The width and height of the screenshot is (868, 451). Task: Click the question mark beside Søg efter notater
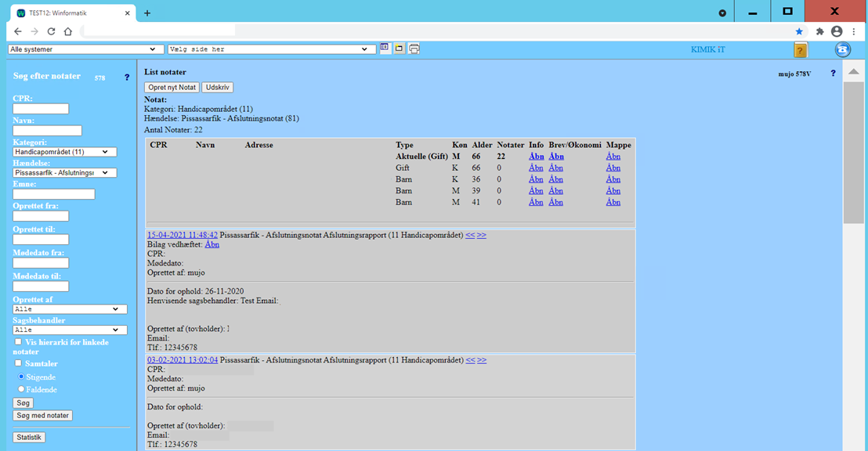[x=127, y=78]
